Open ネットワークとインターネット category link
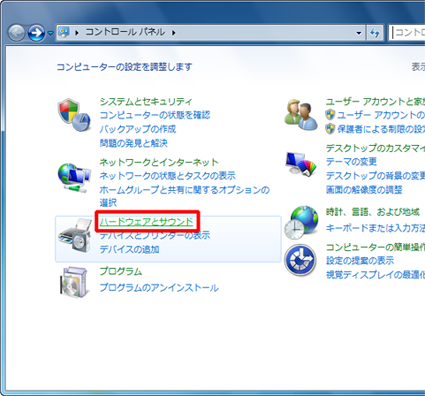425x396 pixels. [159, 162]
